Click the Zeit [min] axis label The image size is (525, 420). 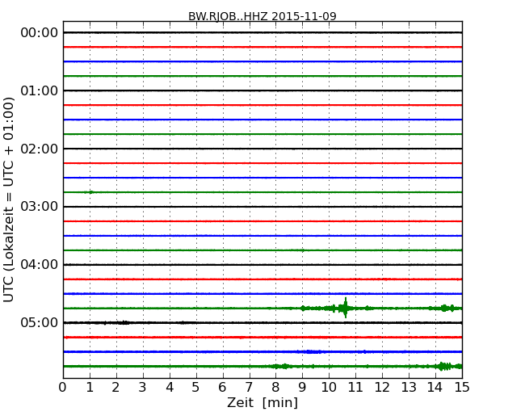click(262, 402)
